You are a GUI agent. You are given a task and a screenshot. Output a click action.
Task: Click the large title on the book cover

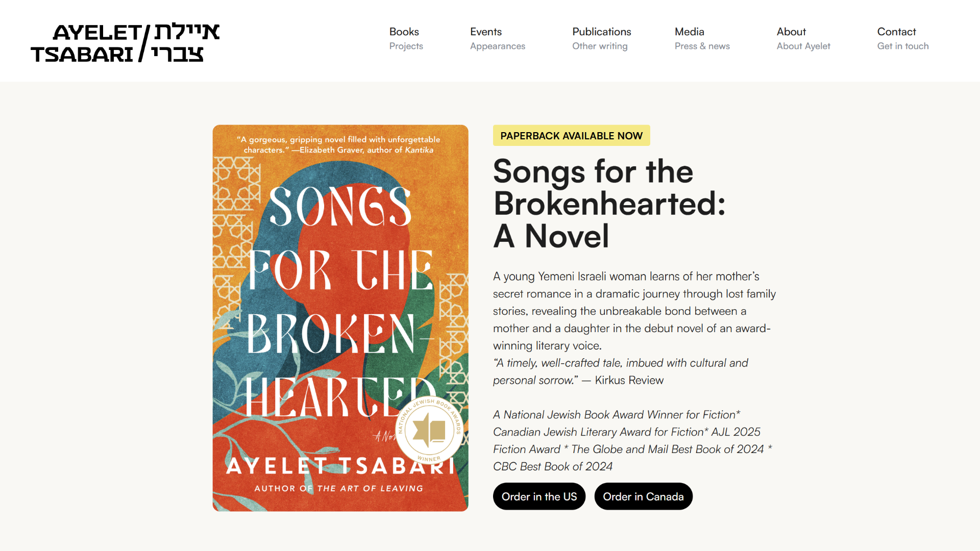340,301
